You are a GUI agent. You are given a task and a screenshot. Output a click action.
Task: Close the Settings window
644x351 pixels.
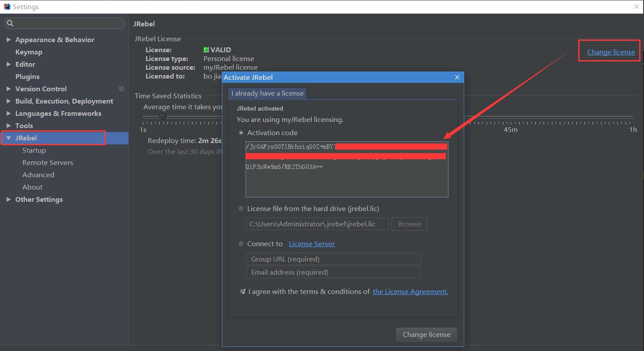pos(637,7)
